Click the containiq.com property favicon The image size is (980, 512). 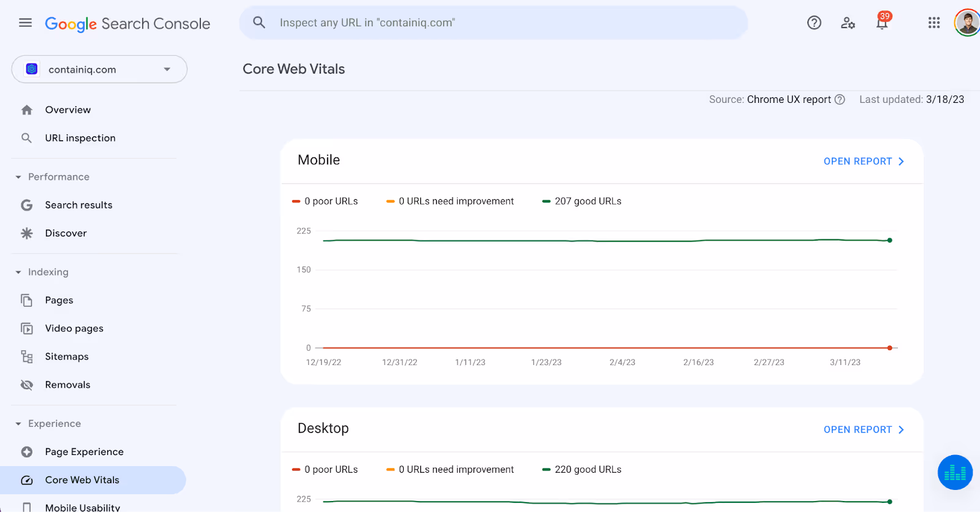coord(32,69)
